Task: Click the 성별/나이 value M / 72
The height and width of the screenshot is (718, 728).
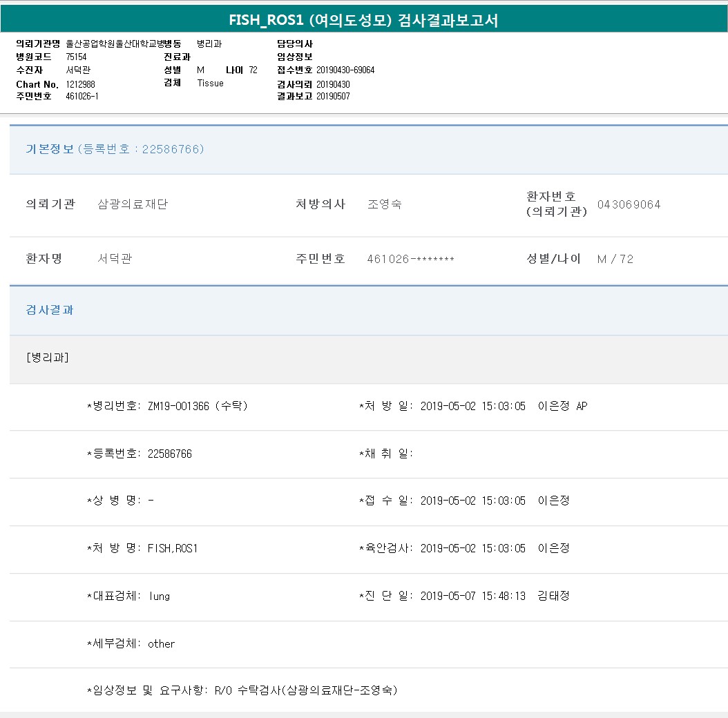Action: [615, 259]
